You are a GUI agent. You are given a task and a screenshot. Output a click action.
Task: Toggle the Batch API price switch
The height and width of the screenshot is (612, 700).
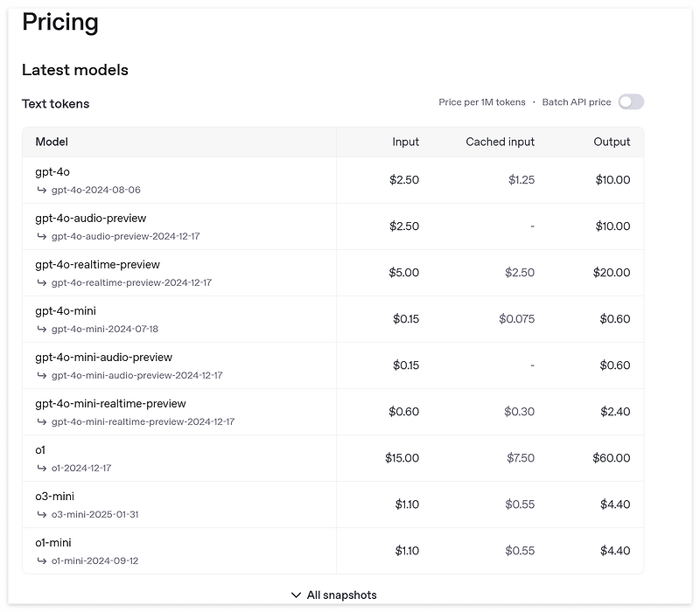[631, 102]
